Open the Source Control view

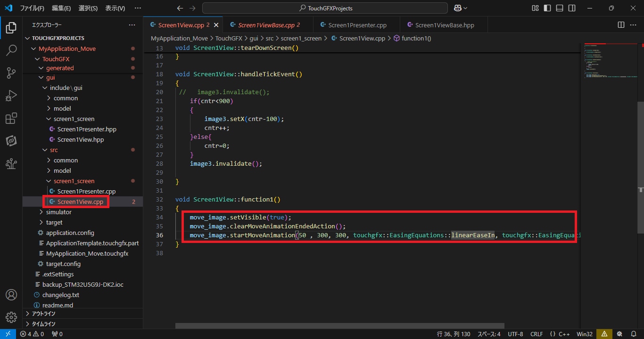(x=11, y=73)
